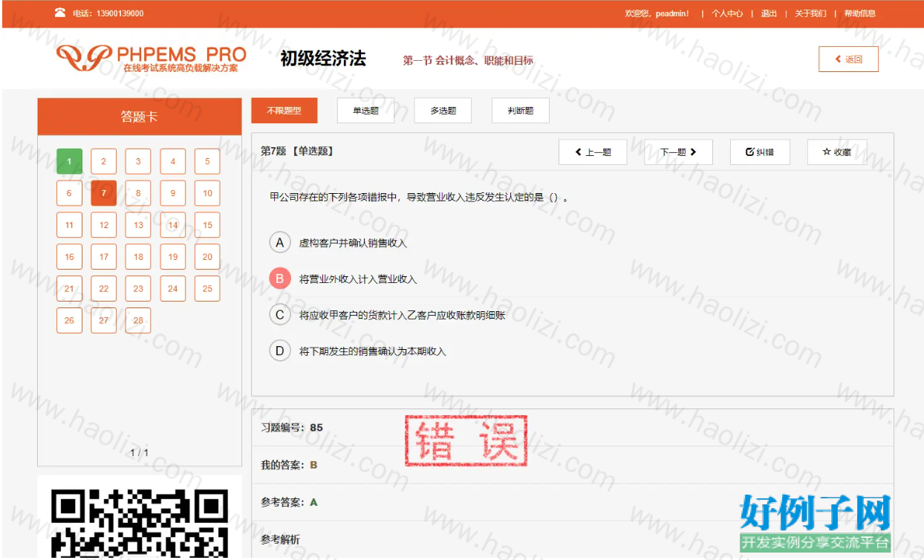Click 退出 to log out

click(x=769, y=13)
